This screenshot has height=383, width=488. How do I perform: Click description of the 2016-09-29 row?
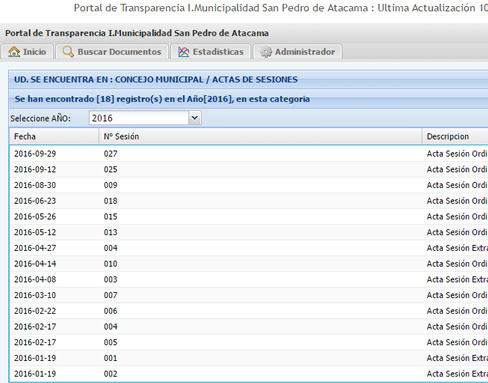click(x=457, y=154)
